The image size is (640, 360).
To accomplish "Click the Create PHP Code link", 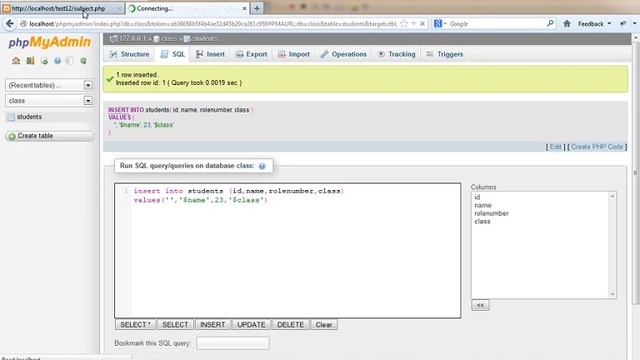I will click(x=597, y=147).
